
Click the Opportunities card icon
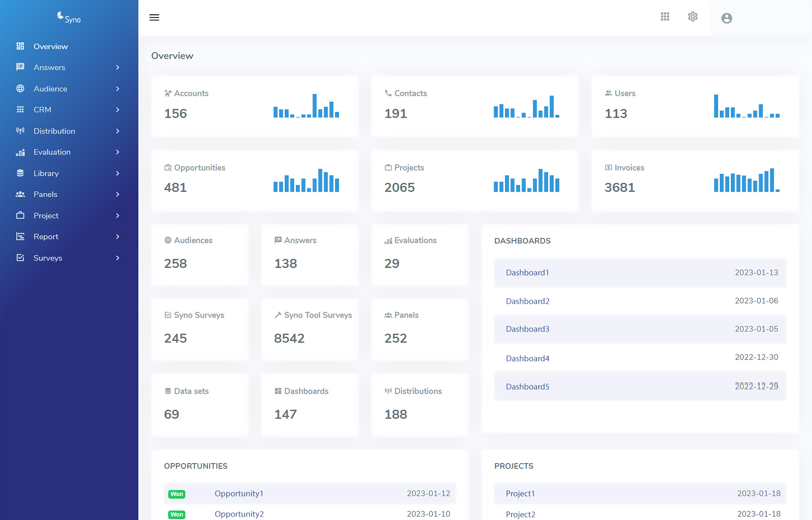point(168,167)
